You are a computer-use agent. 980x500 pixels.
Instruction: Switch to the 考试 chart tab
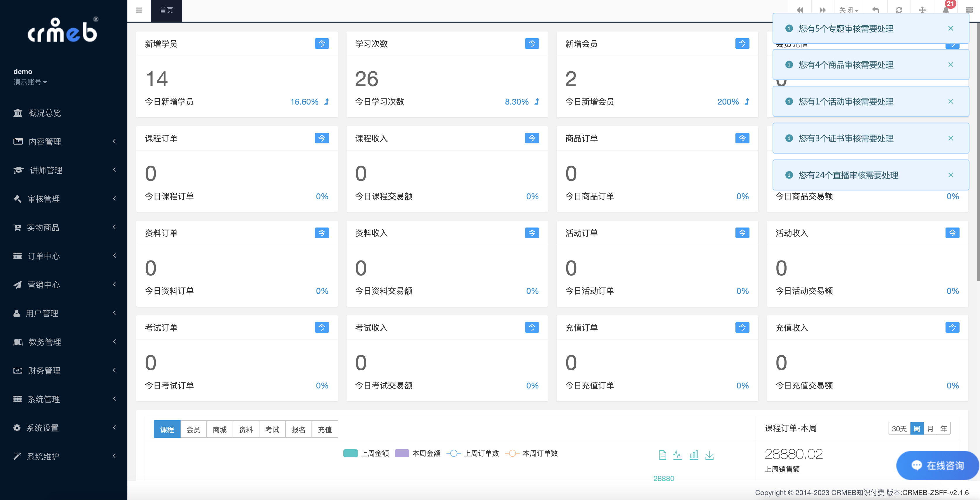pos(272,430)
